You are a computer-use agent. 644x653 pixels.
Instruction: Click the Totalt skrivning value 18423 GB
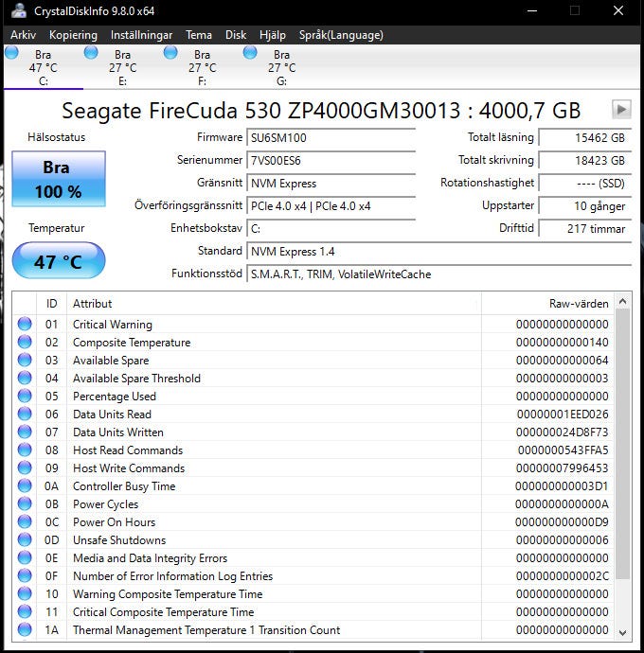tap(585, 160)
